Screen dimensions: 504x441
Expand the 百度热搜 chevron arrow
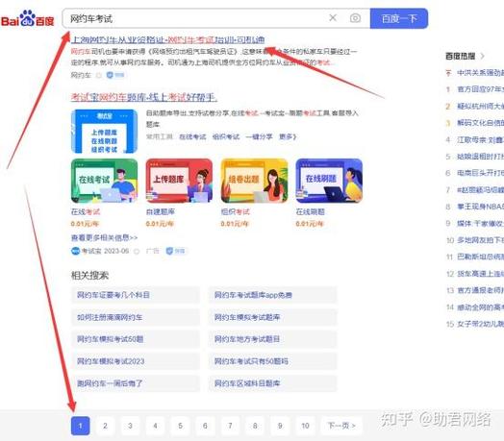(x=482, y=56)
